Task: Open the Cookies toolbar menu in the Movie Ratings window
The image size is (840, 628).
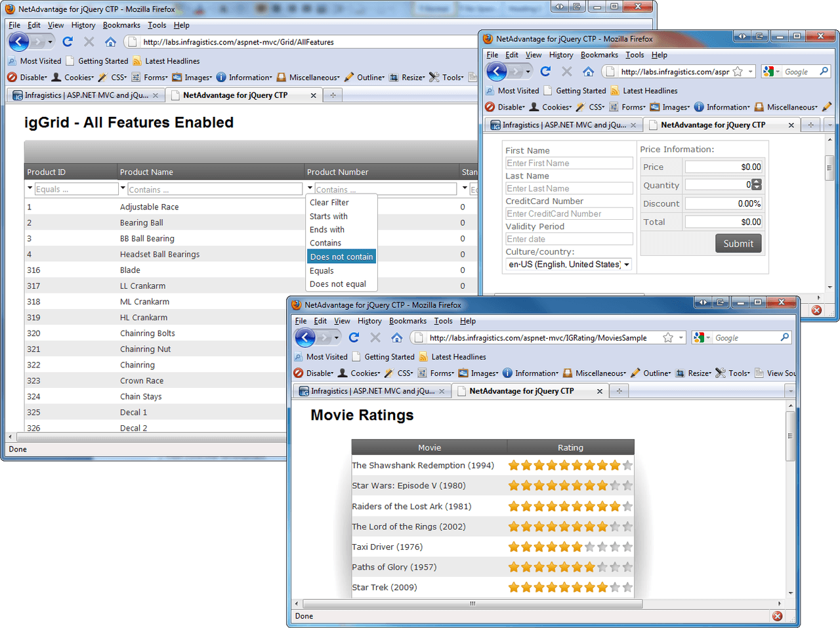Action: 358,373
